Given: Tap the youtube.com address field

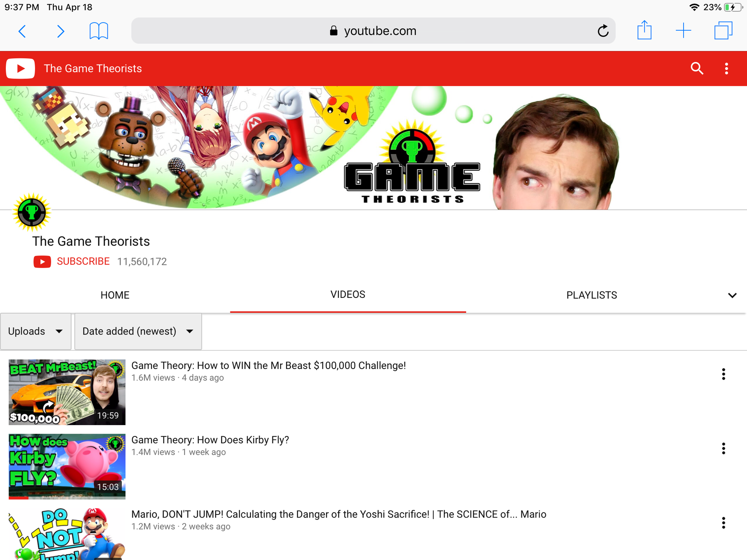Looking at the screenshot, I should click(373, 31).
